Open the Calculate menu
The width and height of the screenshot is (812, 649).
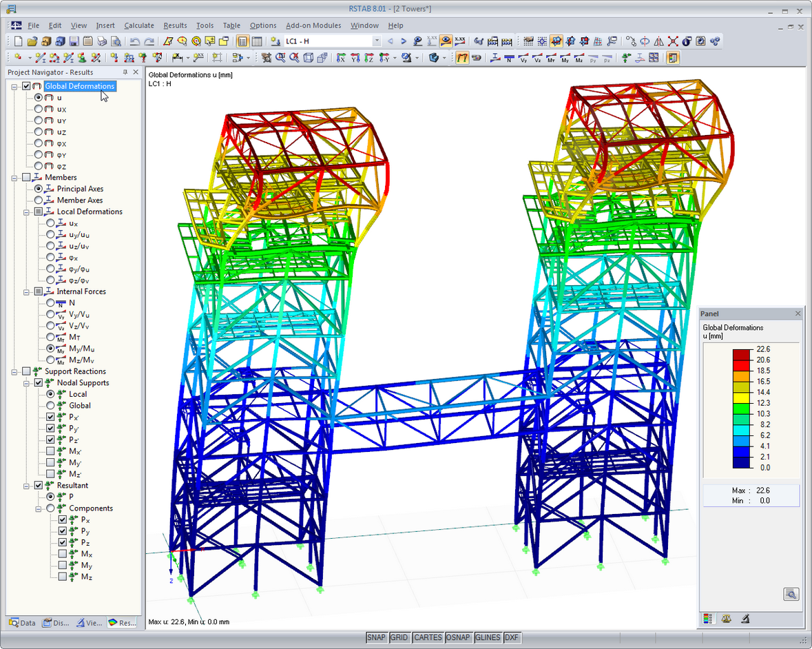tap(139, 25)
